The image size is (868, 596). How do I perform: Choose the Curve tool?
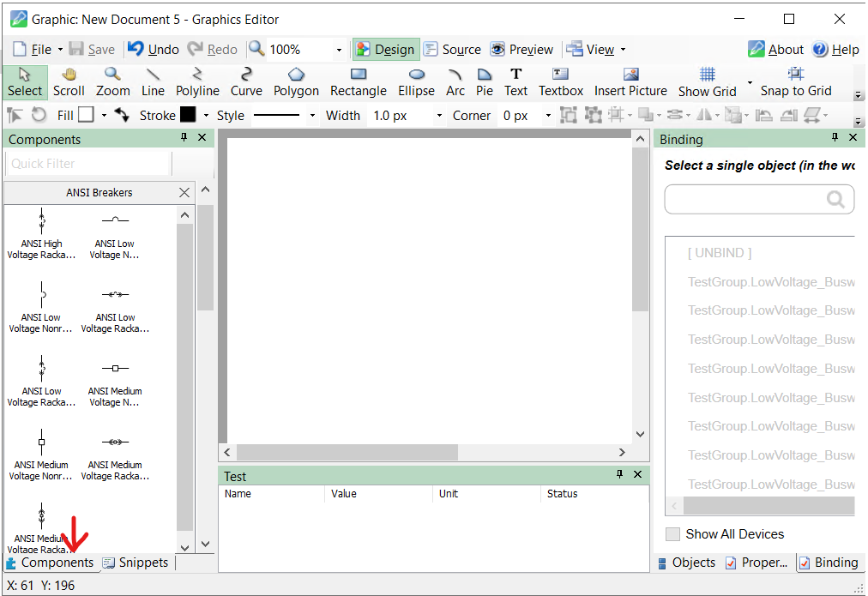point(246,82)
